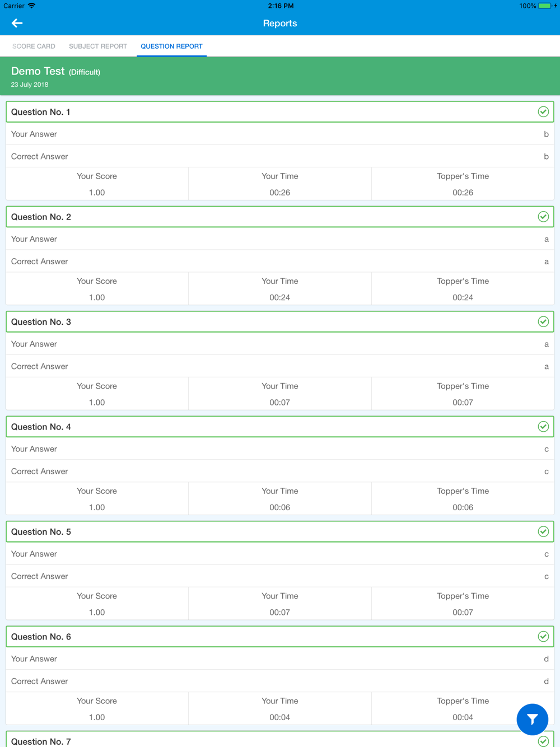Click Question No. 2 green checkmark icon

click(x=543, y=217)
